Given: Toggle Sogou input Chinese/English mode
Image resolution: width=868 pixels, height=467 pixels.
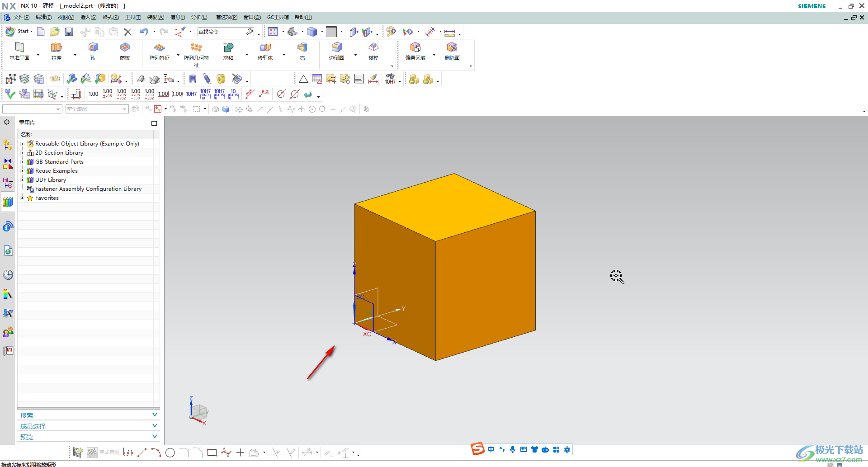Looking at the screenshot, I should pos(491,449).
